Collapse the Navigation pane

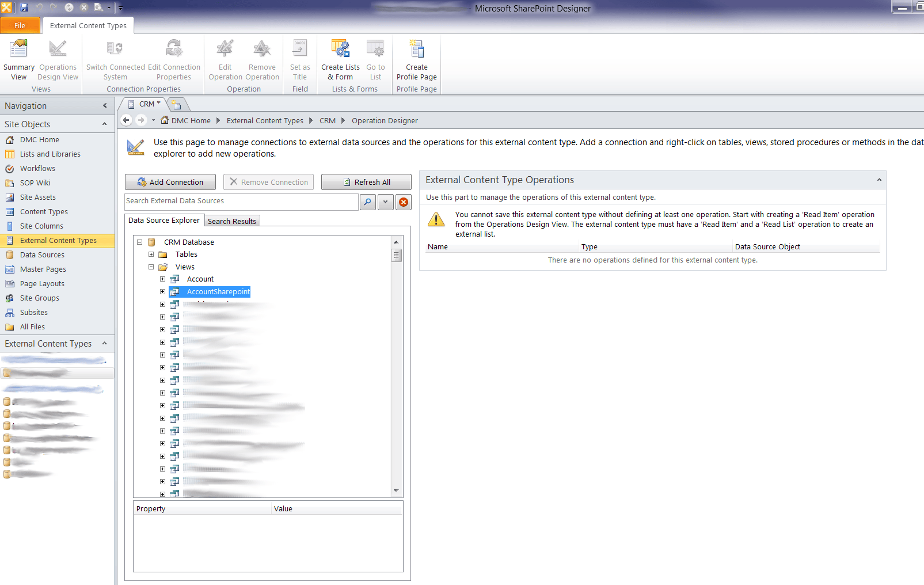tap(105, 105)
